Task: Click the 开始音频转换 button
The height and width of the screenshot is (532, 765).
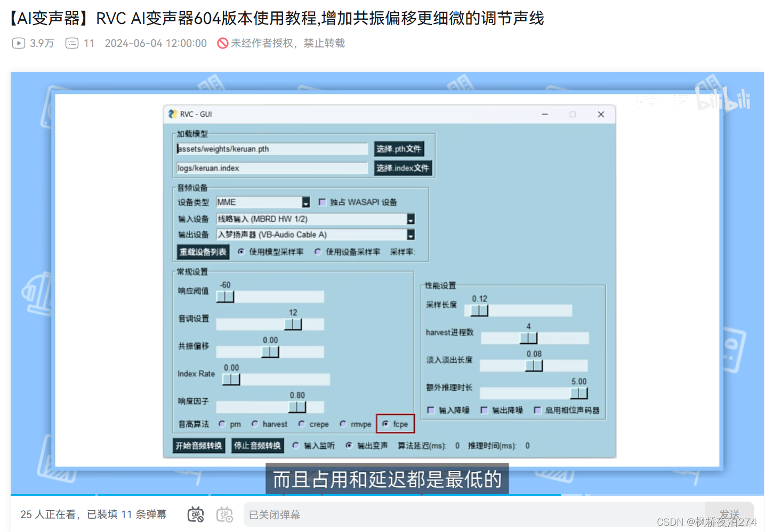Action: pyautogui.click(x=199, y=445)
